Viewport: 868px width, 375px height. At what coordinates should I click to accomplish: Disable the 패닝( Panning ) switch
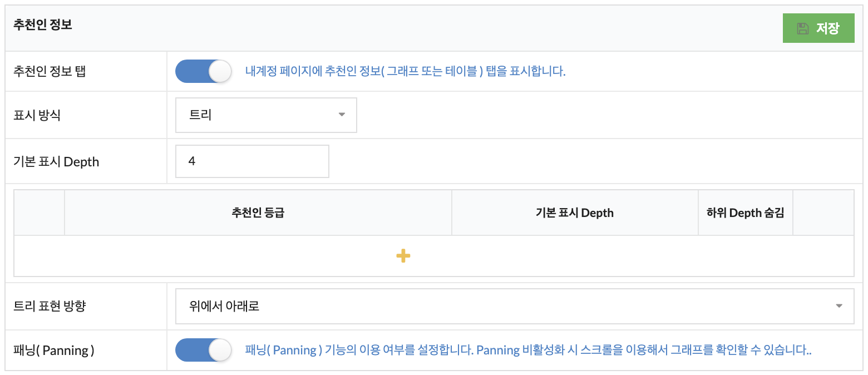click(x=203, y=350)
